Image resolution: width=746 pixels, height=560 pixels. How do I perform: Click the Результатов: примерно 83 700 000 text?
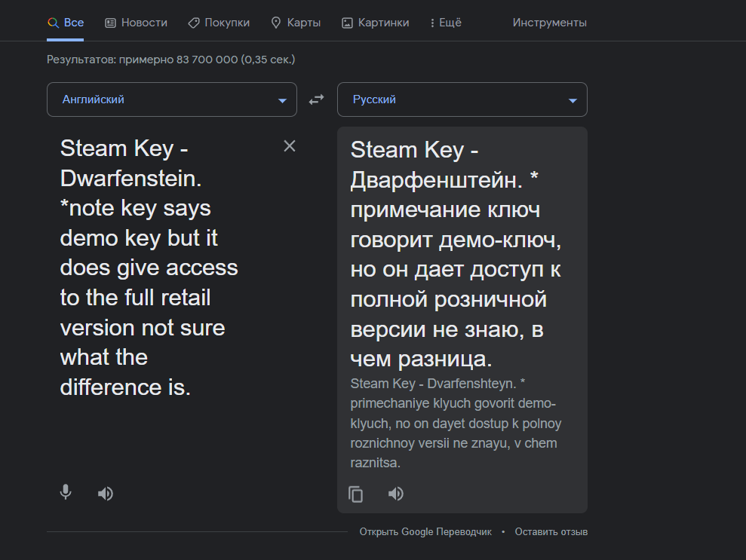pyautogui.click(x=170, y=60)
